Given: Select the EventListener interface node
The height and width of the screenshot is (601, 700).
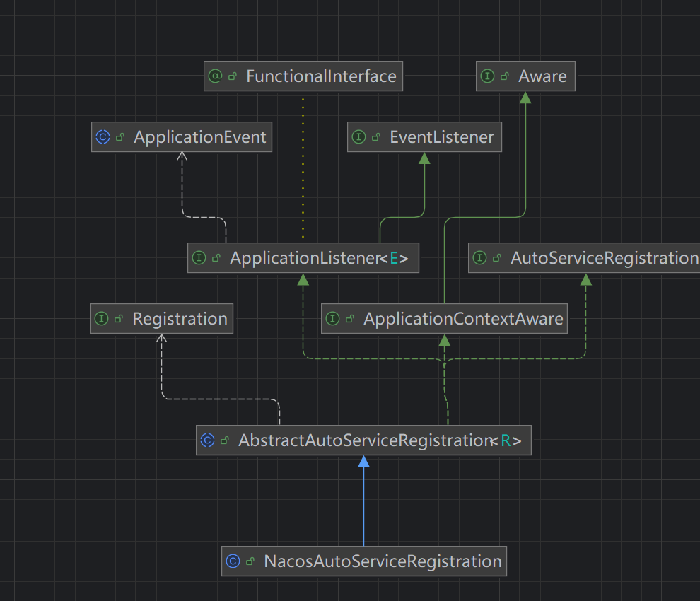Looking at the screenshot, I should tap(424, 137).
